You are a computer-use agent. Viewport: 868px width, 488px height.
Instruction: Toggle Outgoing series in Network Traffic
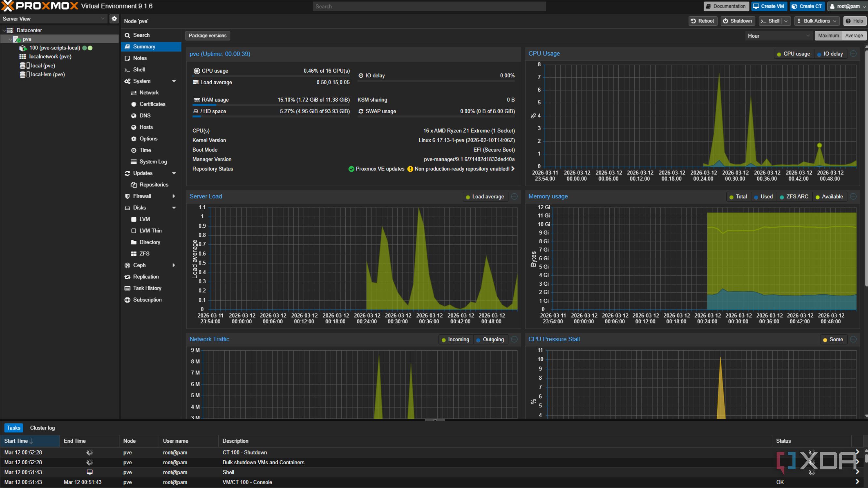(x=490, y=339)
